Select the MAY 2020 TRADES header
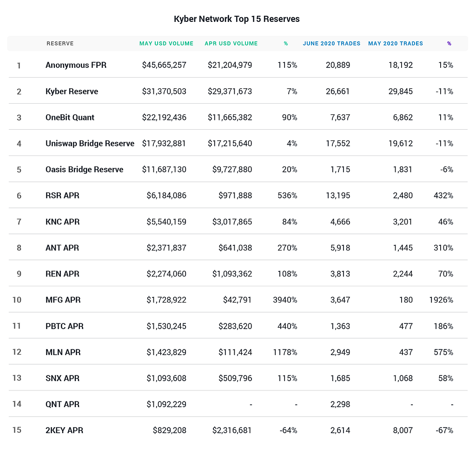The image size is (476, 455). pos(396,44)
